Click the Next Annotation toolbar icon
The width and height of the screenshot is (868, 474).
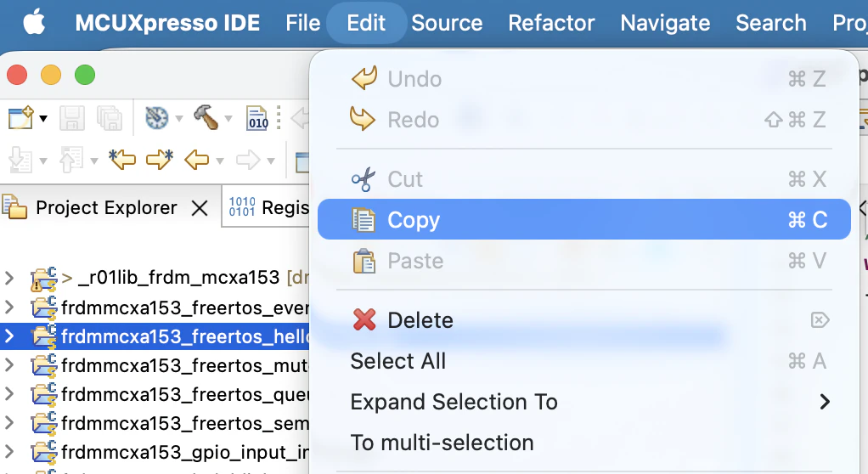pyautogui.click(x=21, y=161)
